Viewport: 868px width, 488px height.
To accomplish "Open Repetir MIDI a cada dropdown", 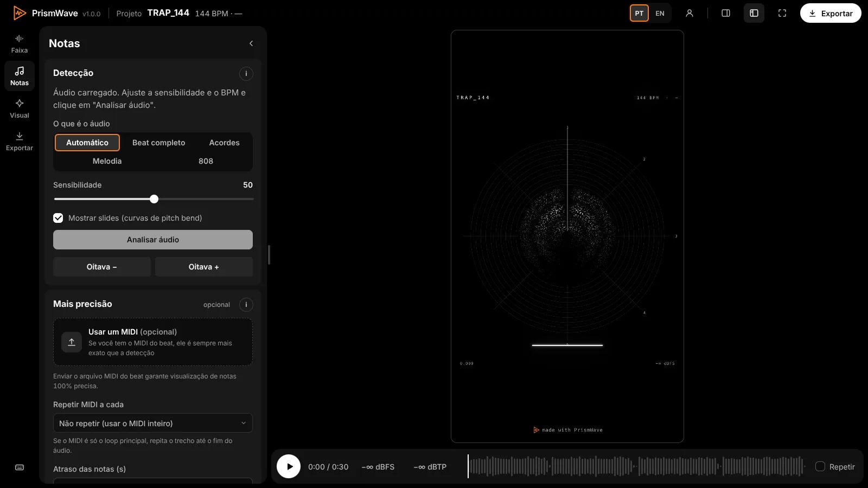I will [x=153, y=423].
